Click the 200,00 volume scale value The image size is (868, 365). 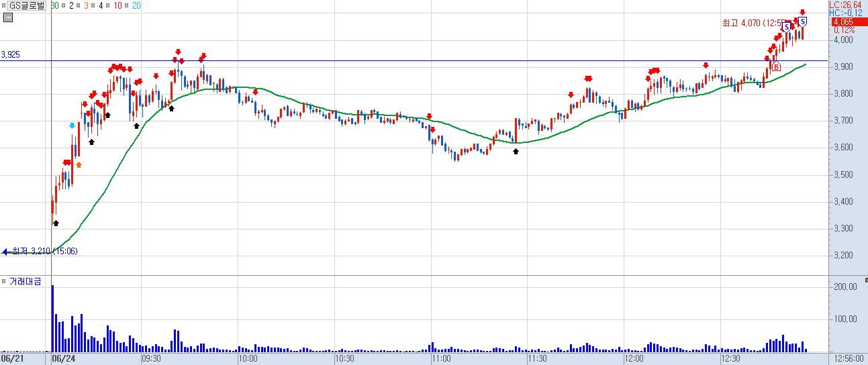pos(845,286)
